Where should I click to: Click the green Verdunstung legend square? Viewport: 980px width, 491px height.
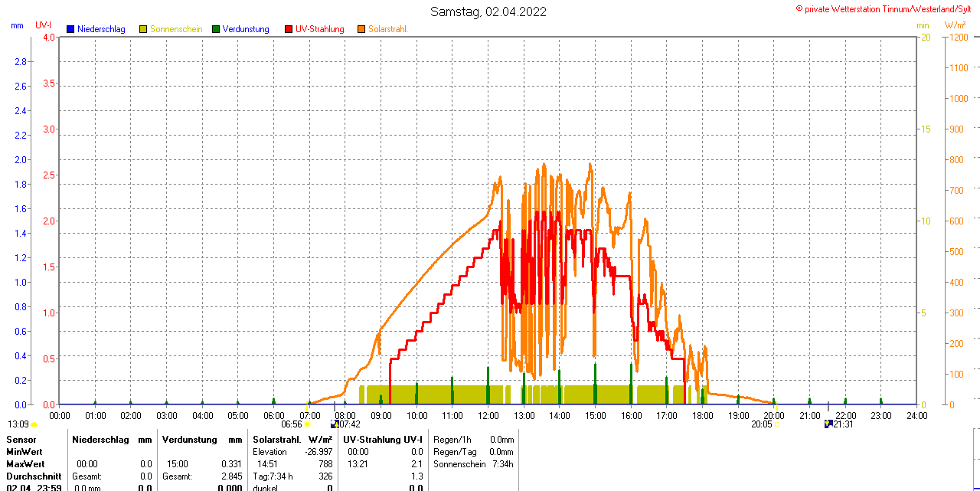click(216, 29)
